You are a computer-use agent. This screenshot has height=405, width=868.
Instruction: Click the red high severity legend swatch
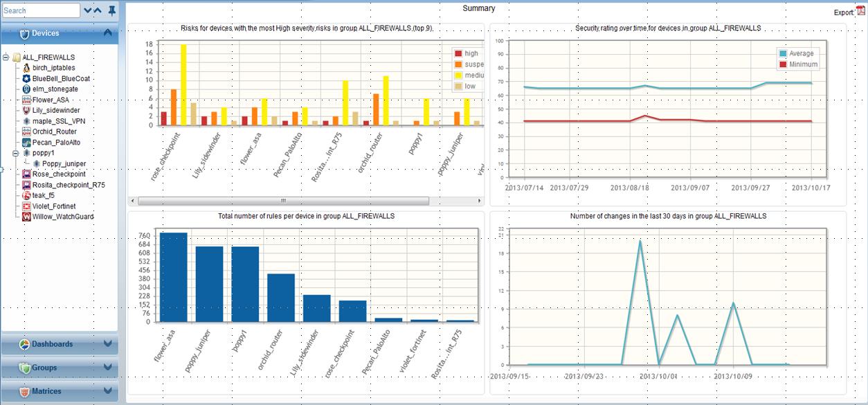458,53
